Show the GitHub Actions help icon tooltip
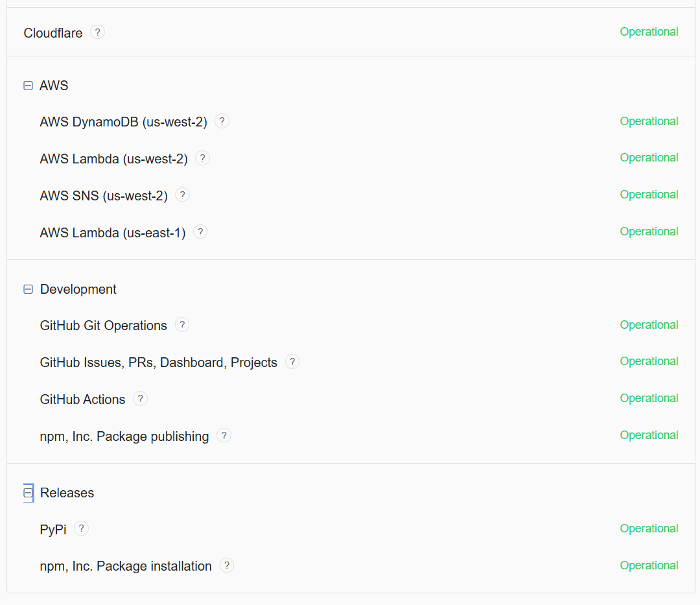The image size is (700, 605). (140, 399)
